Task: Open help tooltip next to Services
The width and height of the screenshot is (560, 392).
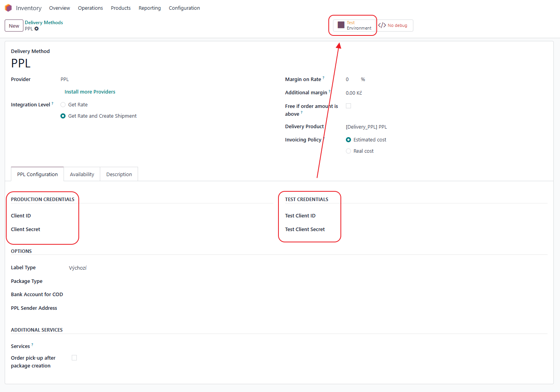Action: 32,344
